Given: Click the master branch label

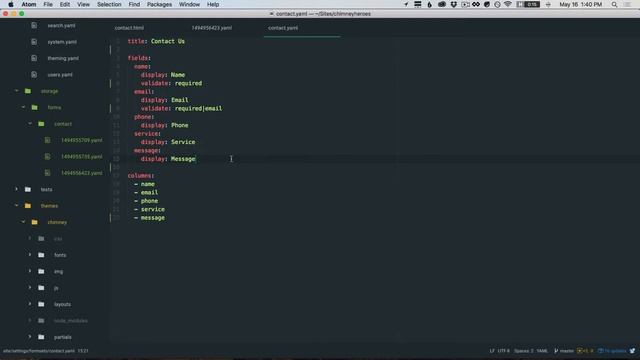Looking at the screenshot, I should [567, 351].
